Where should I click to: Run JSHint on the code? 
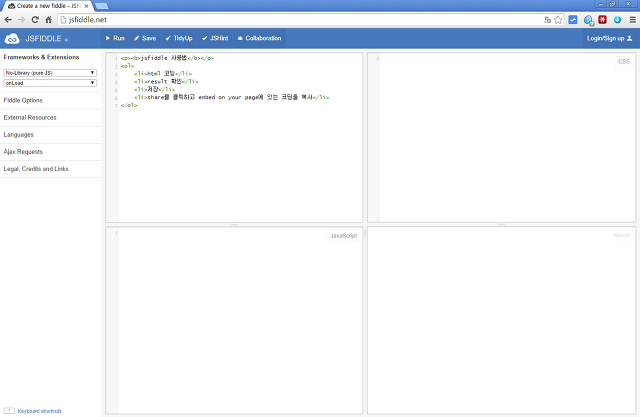215,38
